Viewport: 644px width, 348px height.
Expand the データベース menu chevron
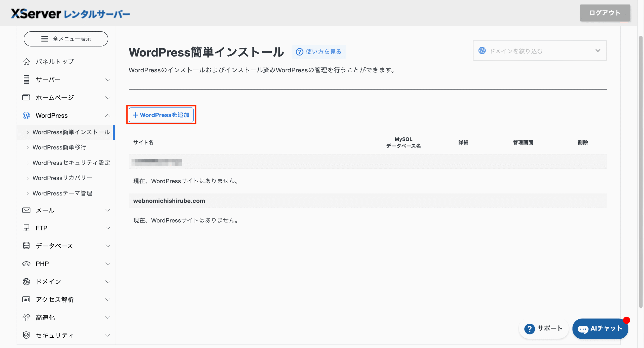108,246
